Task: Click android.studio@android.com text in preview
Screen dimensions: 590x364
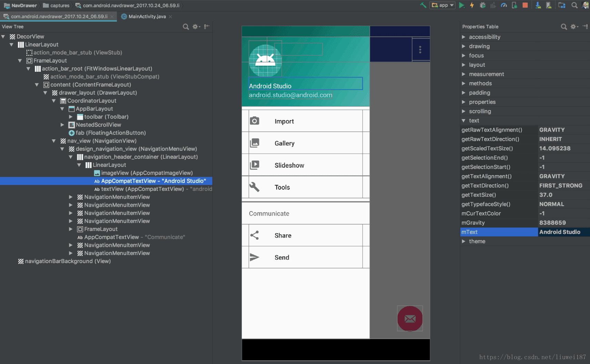Action: point(291,95)
